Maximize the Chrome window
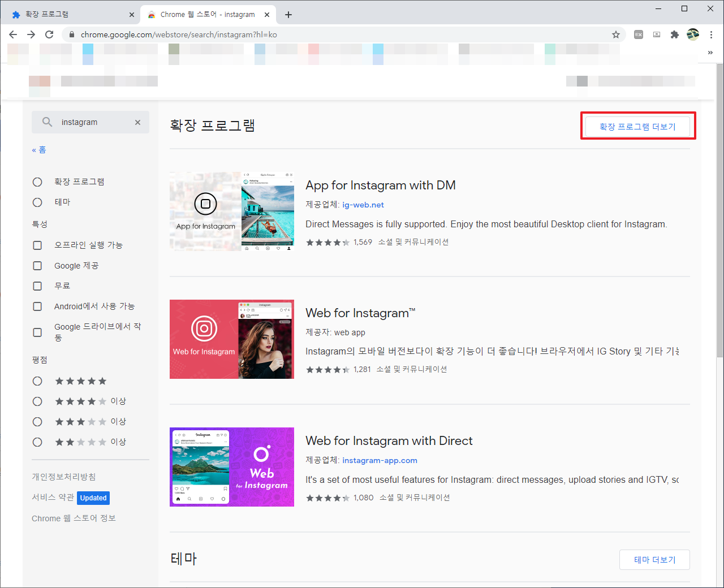The width and height of the screenshot is (724, 588). [684, 8]
